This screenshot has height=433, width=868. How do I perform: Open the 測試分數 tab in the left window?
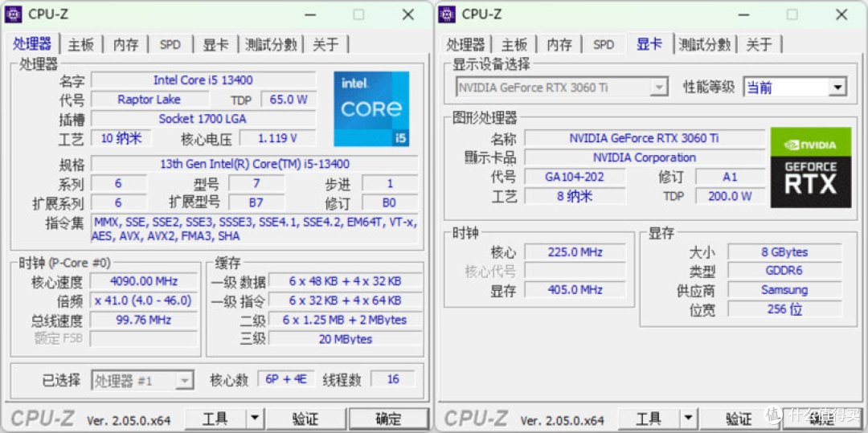[272, 45]
